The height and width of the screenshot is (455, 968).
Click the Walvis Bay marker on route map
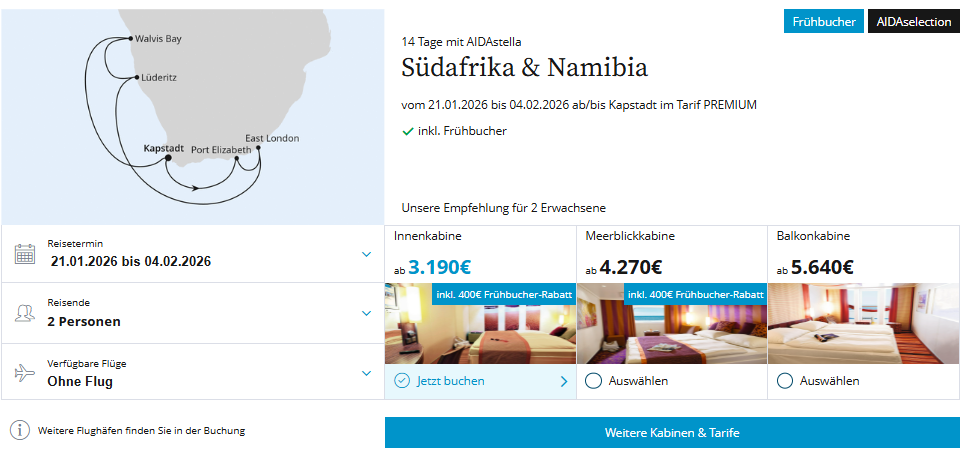point(130,39)
